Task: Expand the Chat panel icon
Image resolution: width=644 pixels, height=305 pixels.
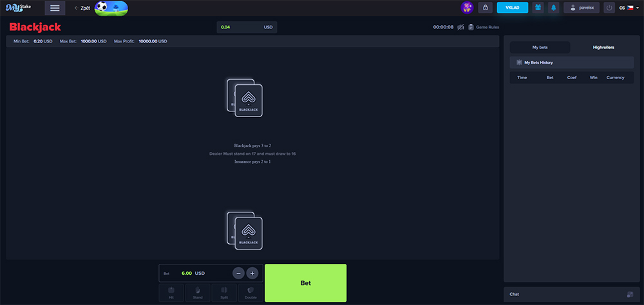Action: [x=630, y=294]
